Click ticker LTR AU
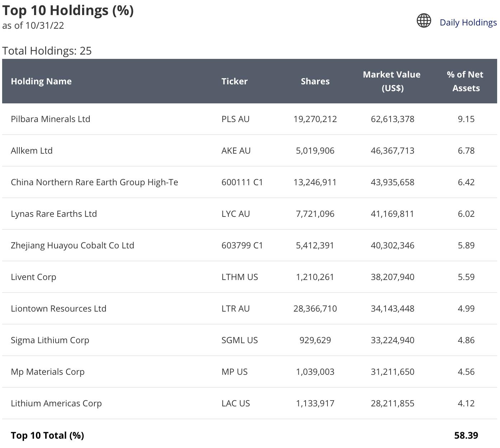The image size is (500, 448). [x=236, y=308]
